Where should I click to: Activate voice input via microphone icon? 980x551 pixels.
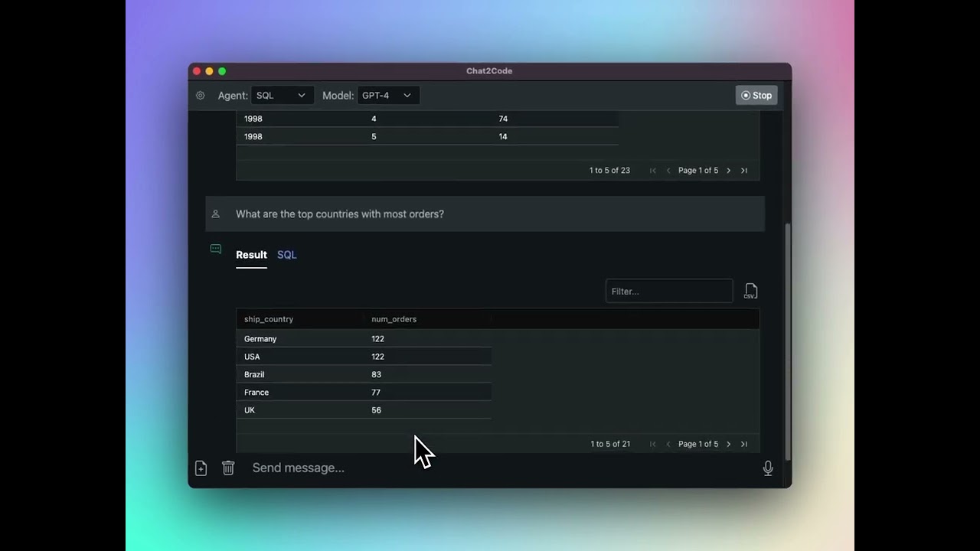pos(768,468)
